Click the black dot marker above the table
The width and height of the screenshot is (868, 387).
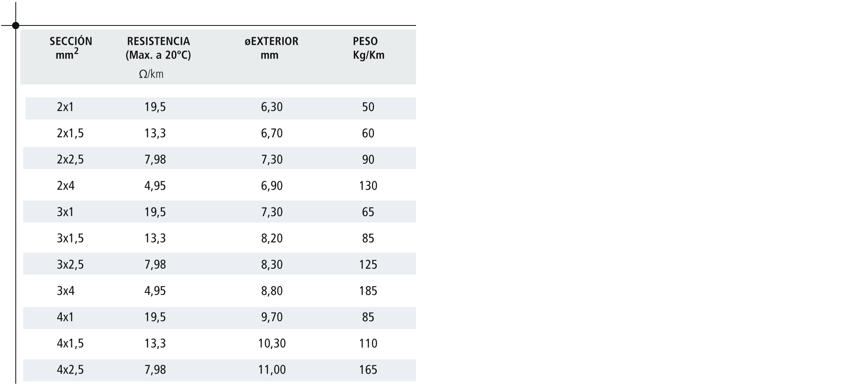click(16, 26)
